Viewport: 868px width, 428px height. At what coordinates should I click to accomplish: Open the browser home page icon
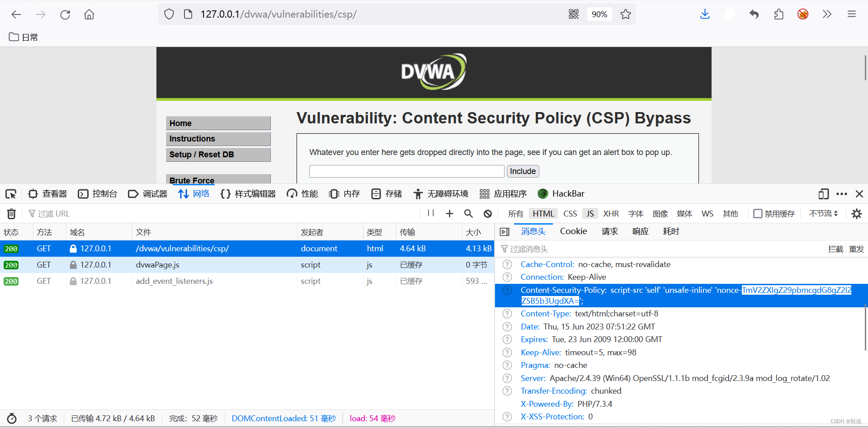pos(89,14)
